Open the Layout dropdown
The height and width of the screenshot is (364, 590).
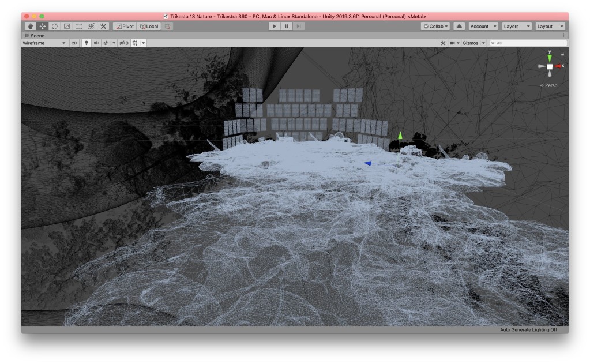550,27
